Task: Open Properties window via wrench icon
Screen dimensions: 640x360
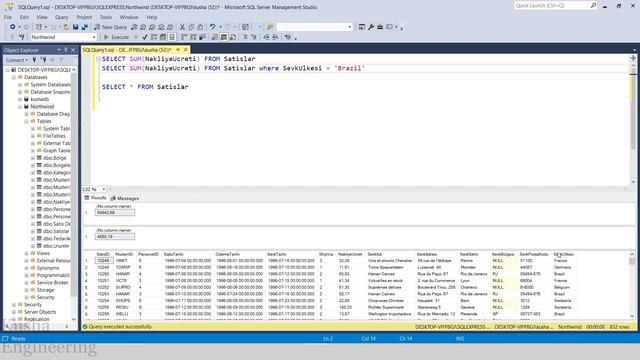Action: coord(371,27)
